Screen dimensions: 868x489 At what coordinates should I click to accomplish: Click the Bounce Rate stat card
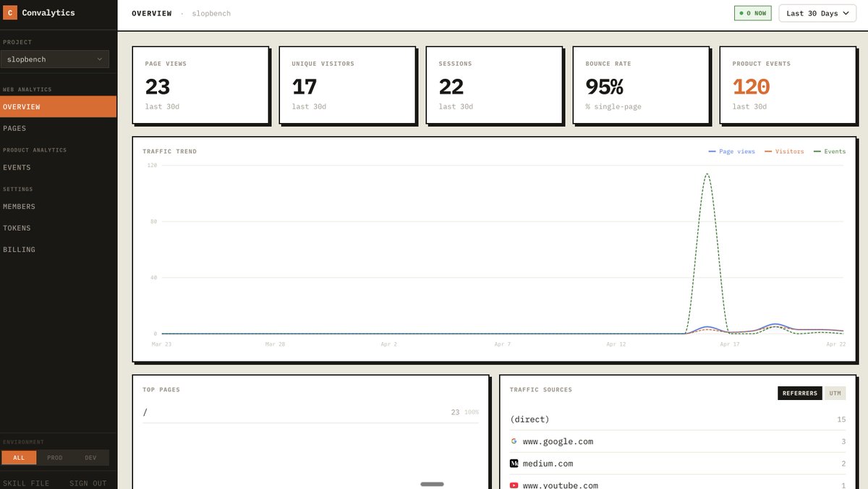click(x=641, y=85)
